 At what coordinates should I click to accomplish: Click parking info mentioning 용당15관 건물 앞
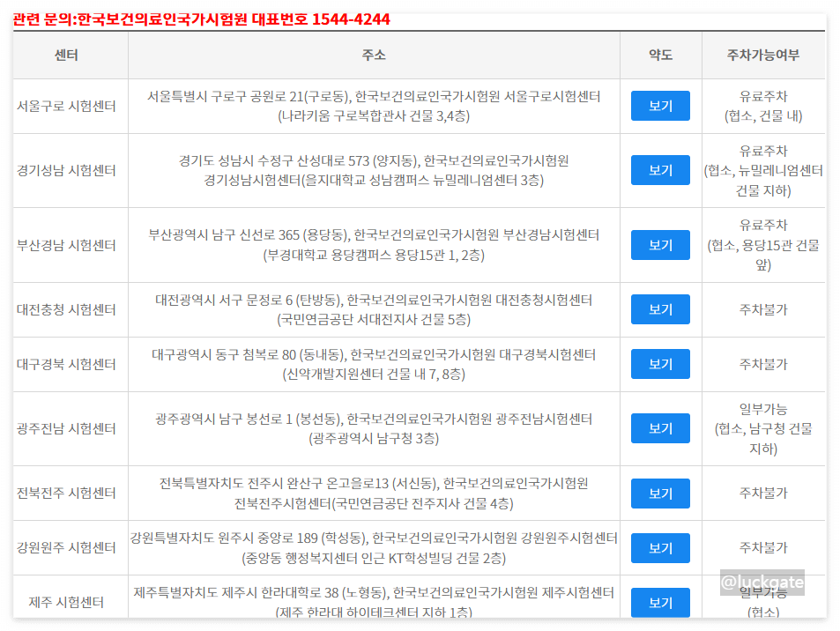point(762,245)
